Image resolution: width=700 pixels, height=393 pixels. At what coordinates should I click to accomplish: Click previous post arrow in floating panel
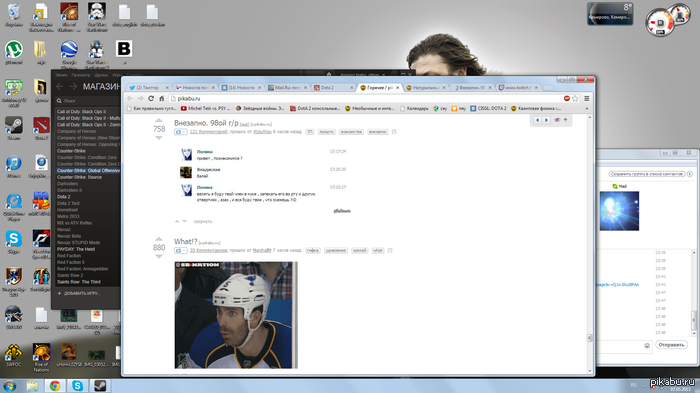click(x=538, y=120)
